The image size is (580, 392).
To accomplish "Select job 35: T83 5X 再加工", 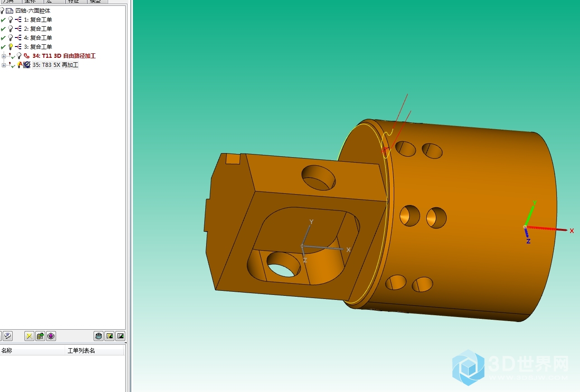I will [x=55, y=65].
